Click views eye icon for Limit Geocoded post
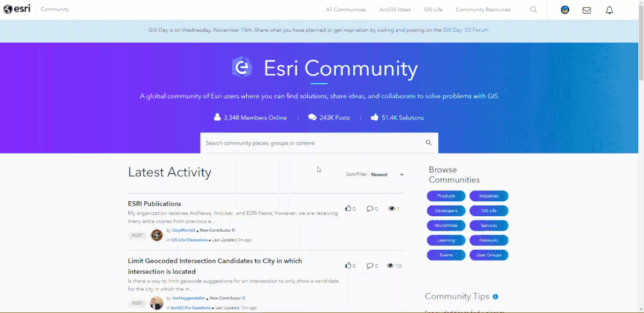Screen dimensions: 644x313 tap(390, 266)
